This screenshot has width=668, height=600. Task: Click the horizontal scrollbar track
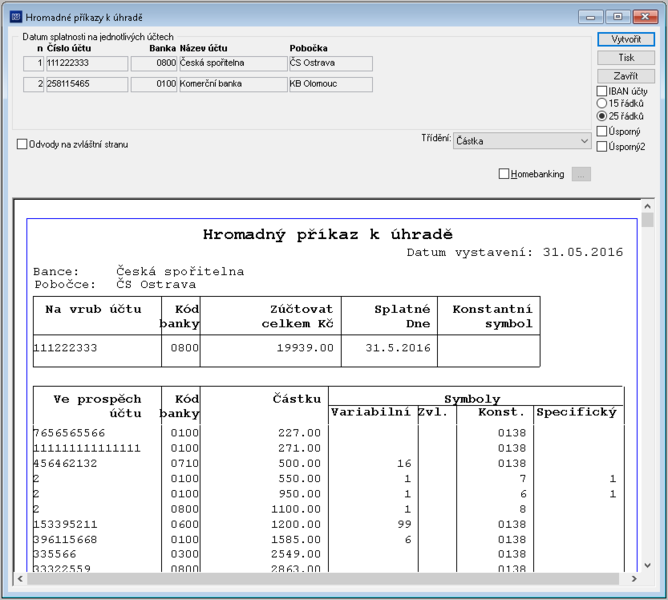(324, 579)
